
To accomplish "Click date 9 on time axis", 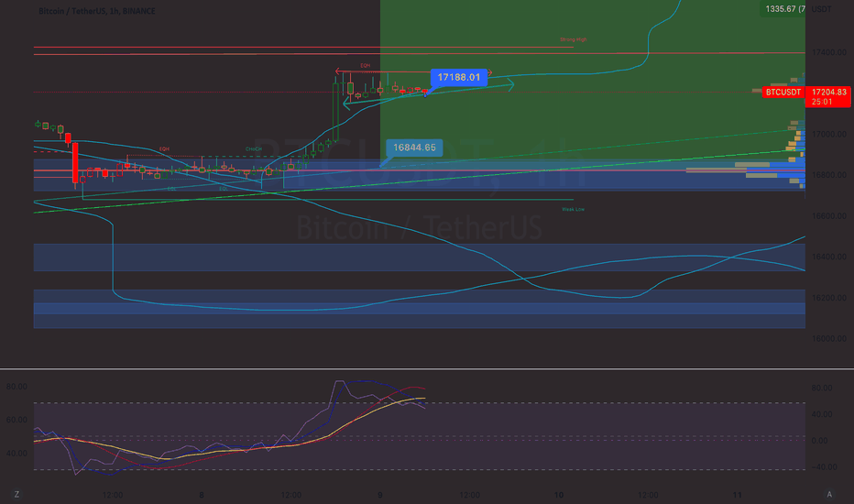I will point(379,495).
